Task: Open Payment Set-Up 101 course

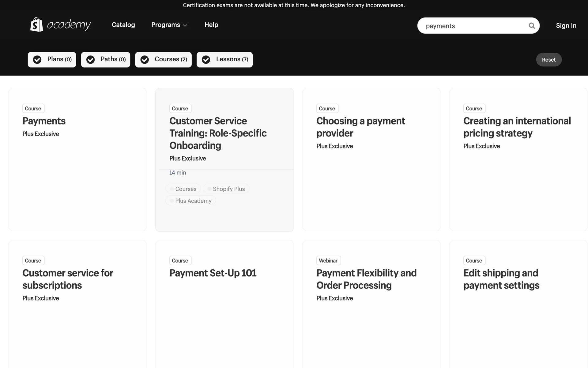Action: tap(213, 273)
